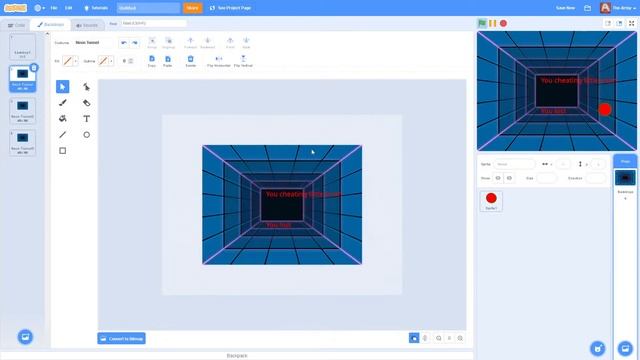Zoom in on the paint canvas

click(x=460, y=338)
